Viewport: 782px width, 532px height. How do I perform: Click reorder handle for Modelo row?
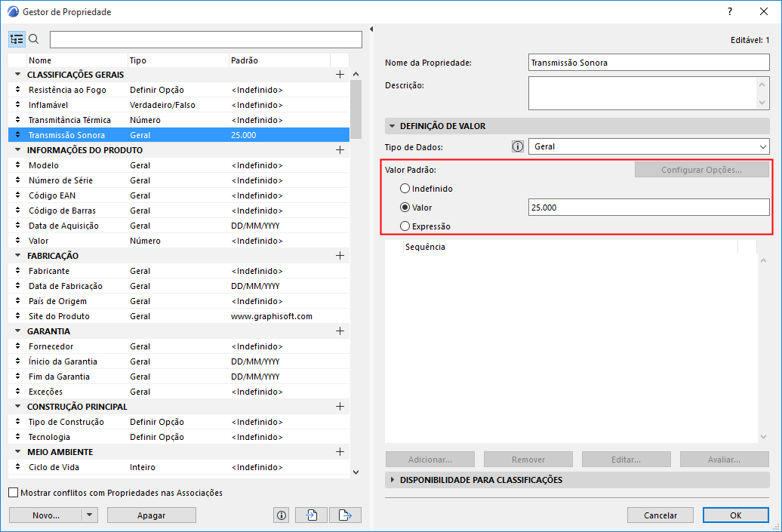click(17, 165)
